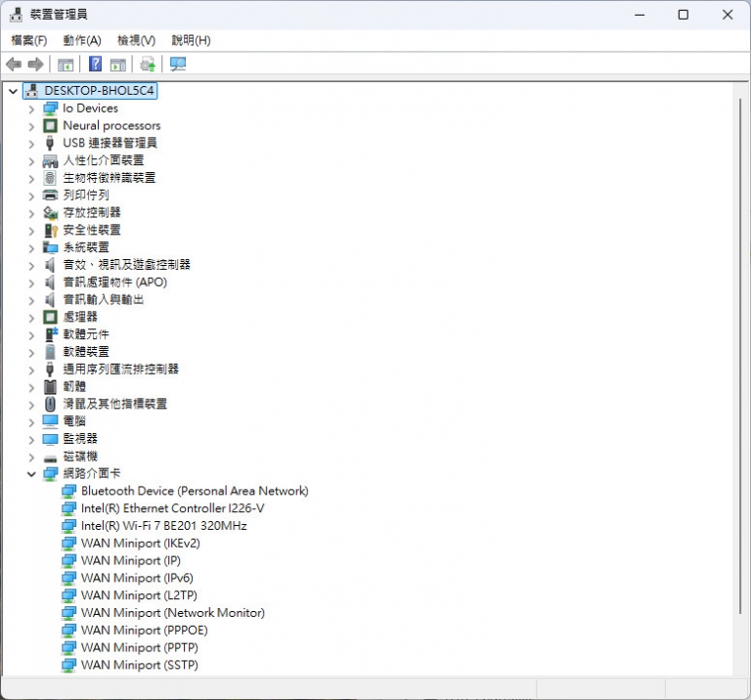
Task: Click the Device Manager title bar icon
Action: point(16,15)
